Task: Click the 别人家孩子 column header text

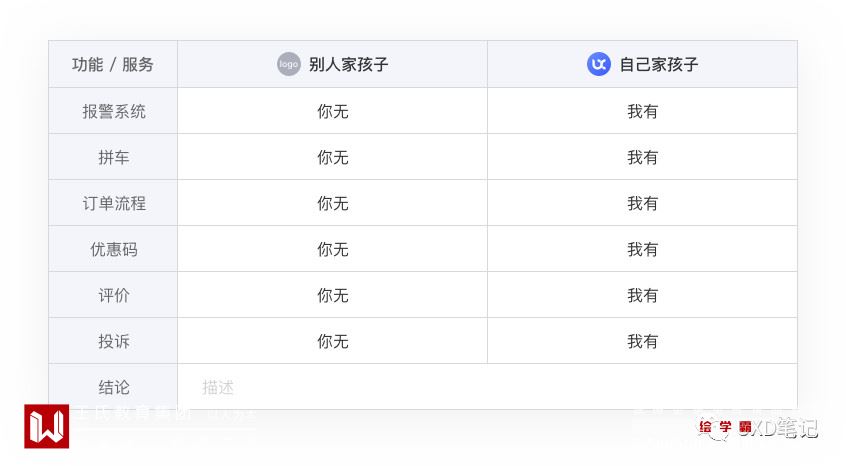Action: coord(348,65)
